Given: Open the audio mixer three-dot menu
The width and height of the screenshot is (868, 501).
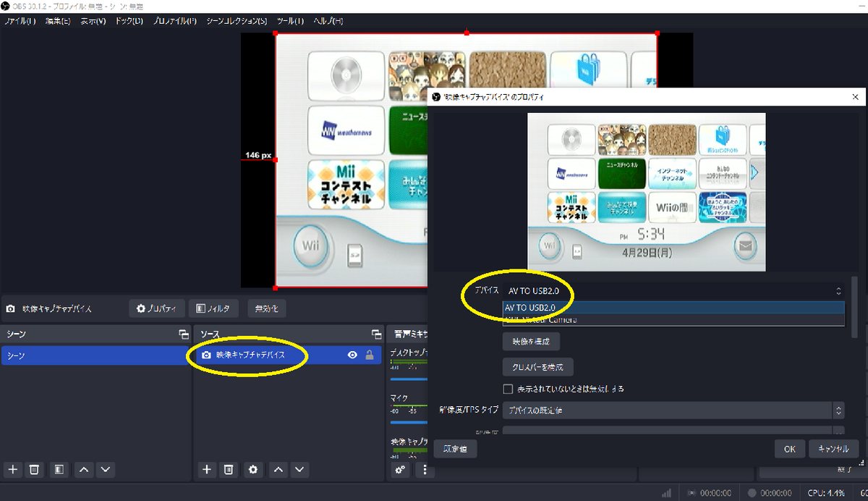Looking at the screenshot, I should pos(424,470).
